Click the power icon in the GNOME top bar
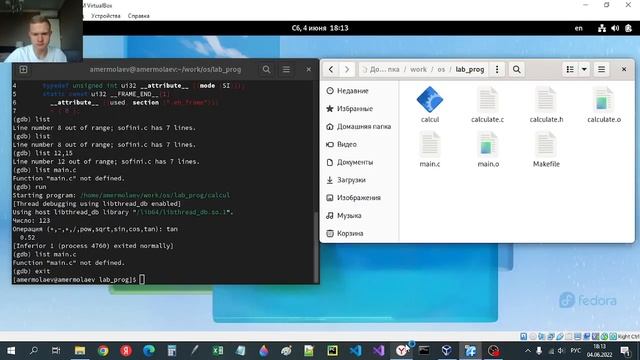640x360 pixels. 629,28
